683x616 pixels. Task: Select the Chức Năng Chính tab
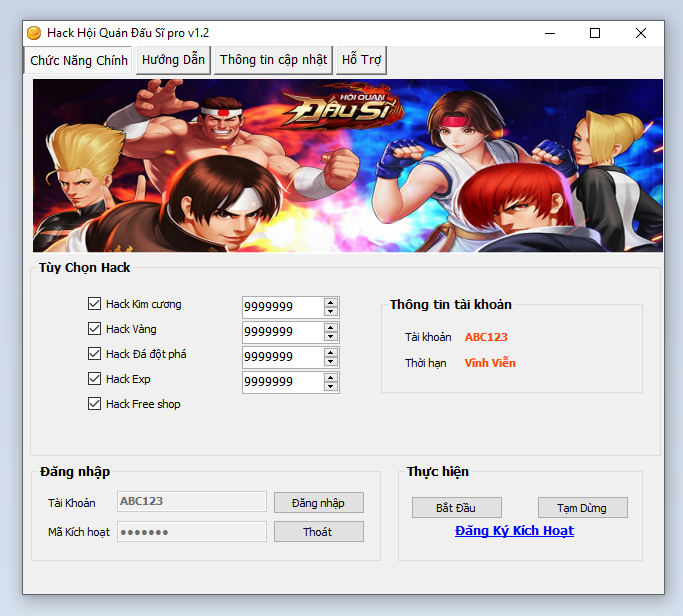click(x=79, y=61)
